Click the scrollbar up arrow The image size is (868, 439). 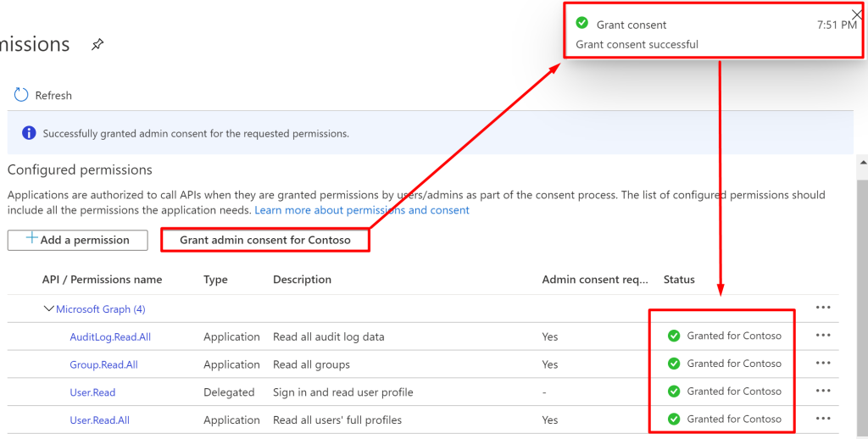[863, 162]
